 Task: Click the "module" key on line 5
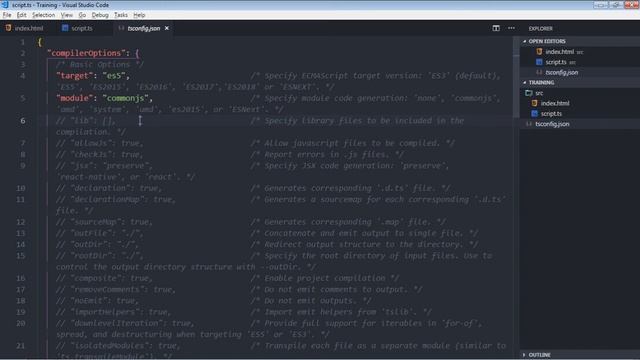[75, 98]
